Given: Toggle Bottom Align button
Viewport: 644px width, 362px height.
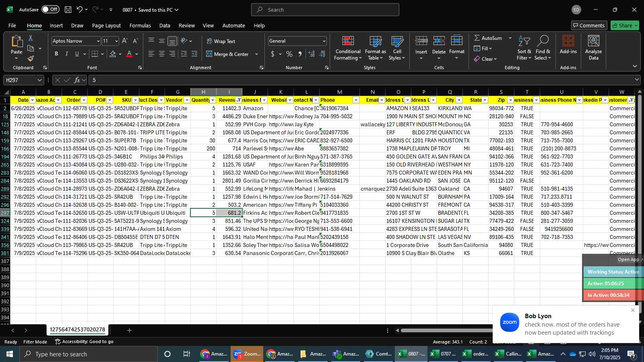Looking at the screenshot, I should tap(172, 41).
